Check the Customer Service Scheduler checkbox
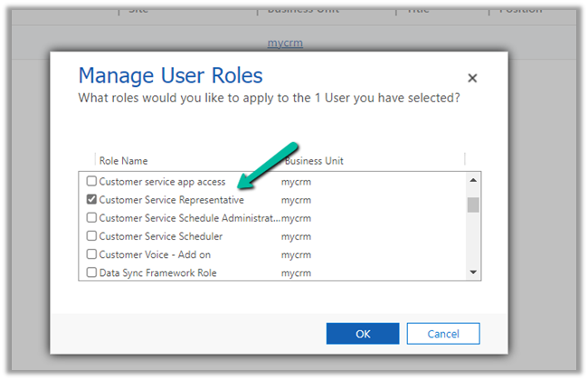Image resolution: width=588 pixels, height=380 pixels. pyautogui.click(x=91, y=236)
